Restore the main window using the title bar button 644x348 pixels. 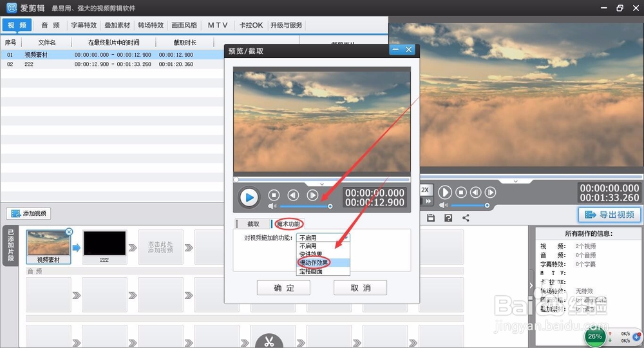(620, 8)
